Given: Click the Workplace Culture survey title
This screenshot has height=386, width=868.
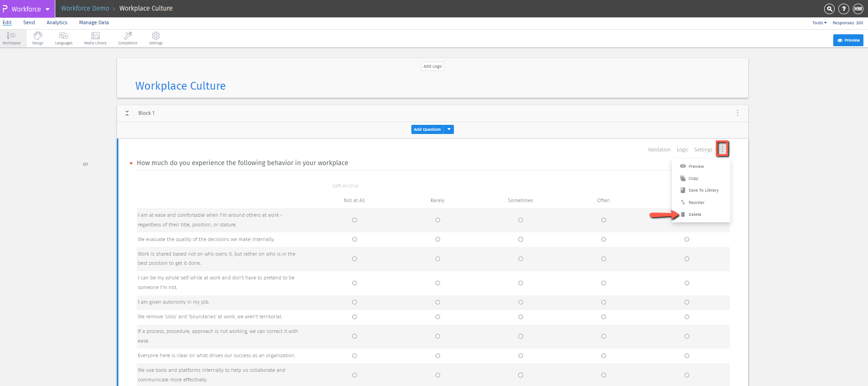Looking at the screenshot, I should 180,86.
